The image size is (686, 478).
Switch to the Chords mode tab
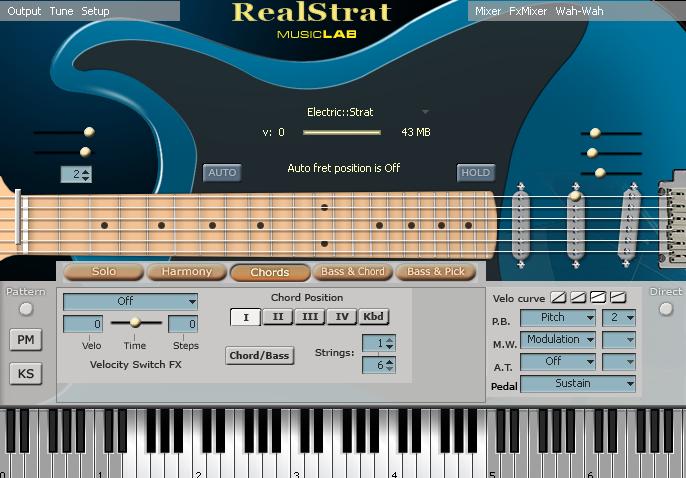[x=270, y=272]
